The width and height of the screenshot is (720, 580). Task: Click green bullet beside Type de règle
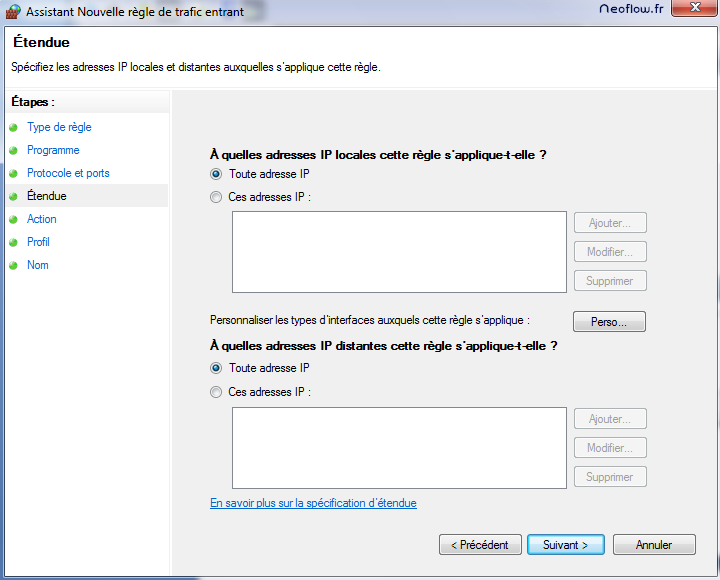[x=14, y=128]
